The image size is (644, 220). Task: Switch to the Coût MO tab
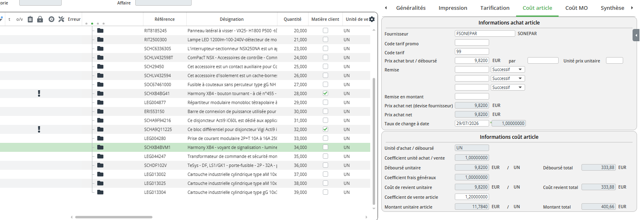click(x=576, y=8)
